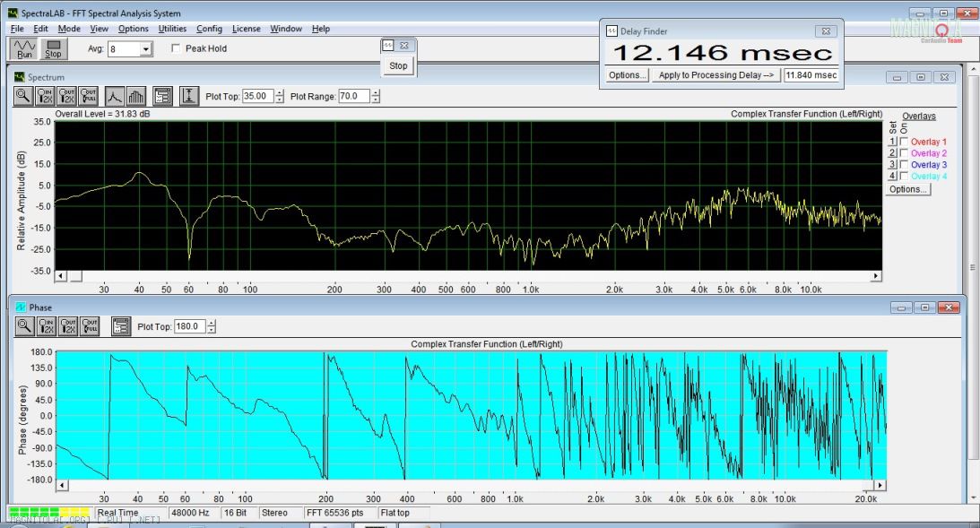Open the Config menu
This screenshot has height=528, width=980.
tap(209, 28)
